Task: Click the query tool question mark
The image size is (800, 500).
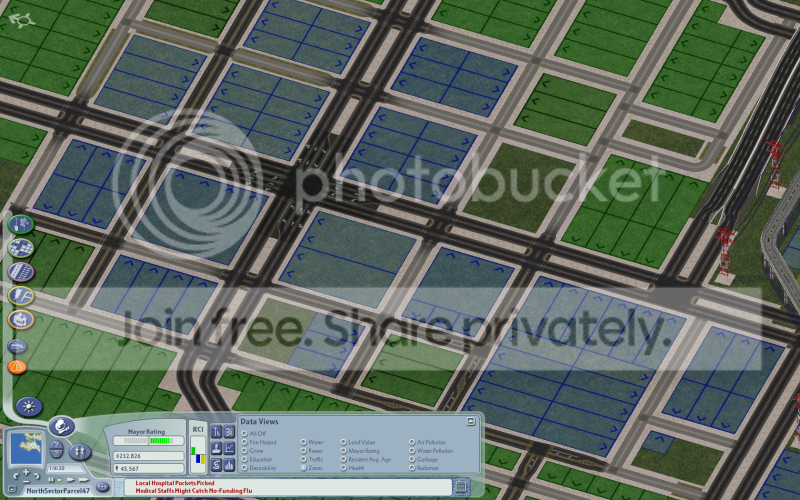Action: click(x=56, y=444)
